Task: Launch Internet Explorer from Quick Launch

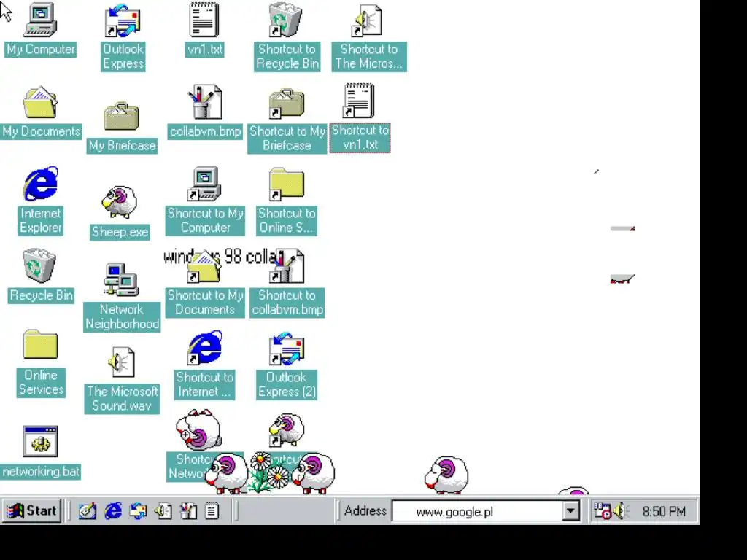Action: click(113, 511)
